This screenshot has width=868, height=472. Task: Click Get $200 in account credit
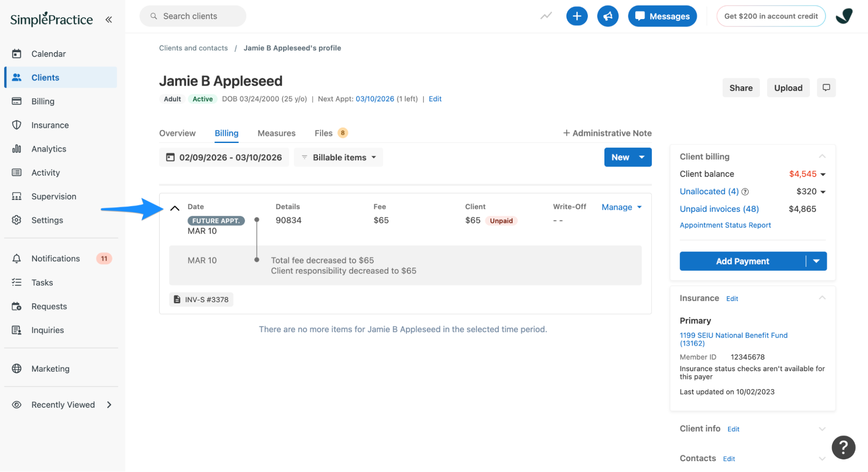click(x=771, y=16)
